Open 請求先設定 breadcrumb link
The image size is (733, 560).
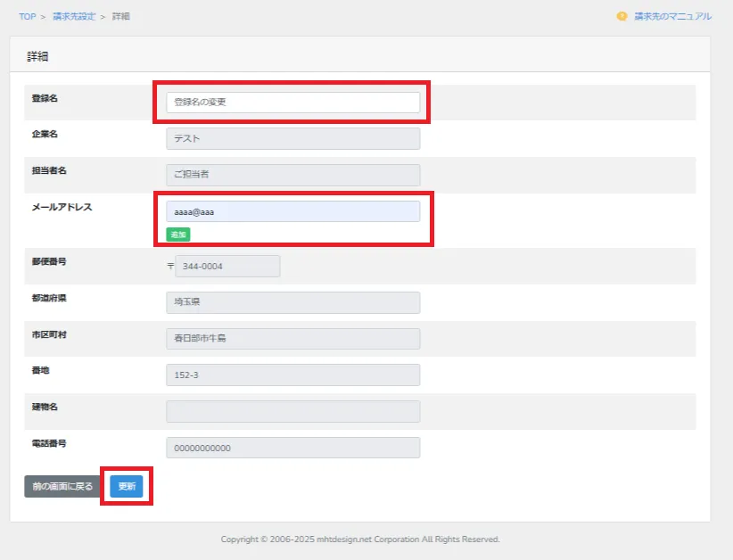point(74,16)
